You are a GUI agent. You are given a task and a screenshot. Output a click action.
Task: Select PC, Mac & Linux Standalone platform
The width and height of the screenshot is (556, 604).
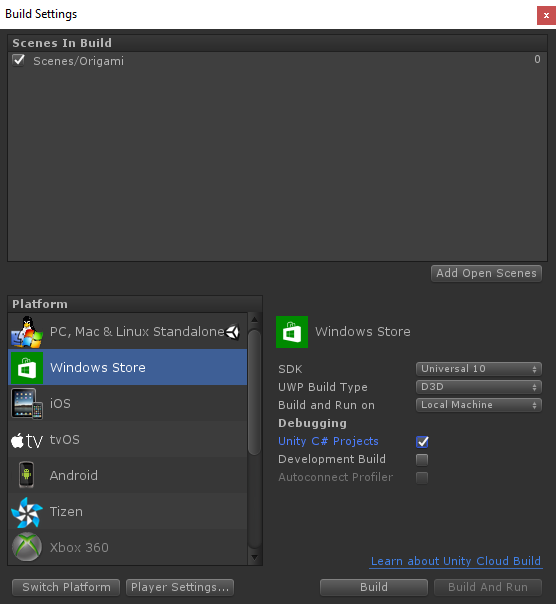coord(128,332)
